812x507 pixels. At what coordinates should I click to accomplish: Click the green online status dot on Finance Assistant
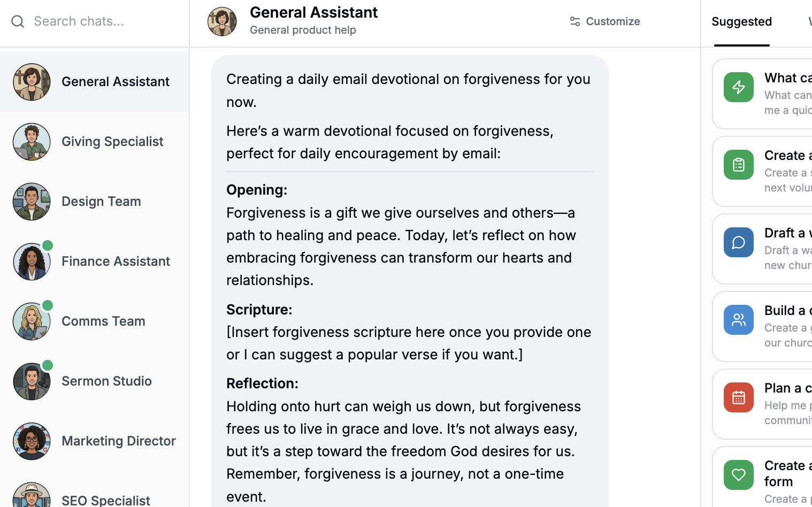tap(48, 245)
